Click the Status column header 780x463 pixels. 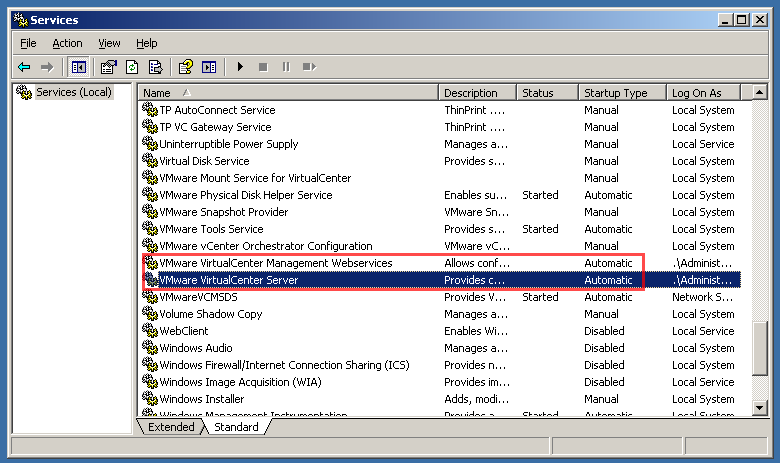pyautogui.click(x=547, y=93)
